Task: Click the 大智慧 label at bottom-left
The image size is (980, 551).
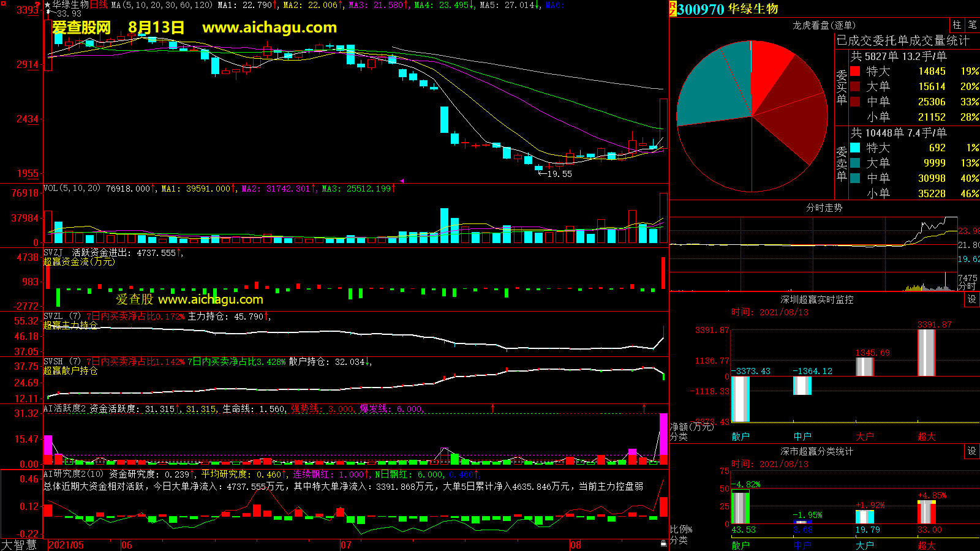Action: [19, 545]
